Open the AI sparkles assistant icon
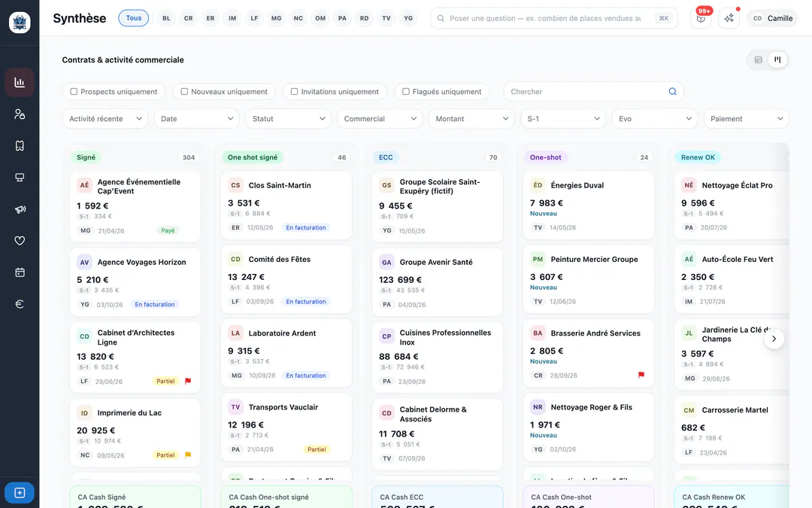 coord(729,18)
